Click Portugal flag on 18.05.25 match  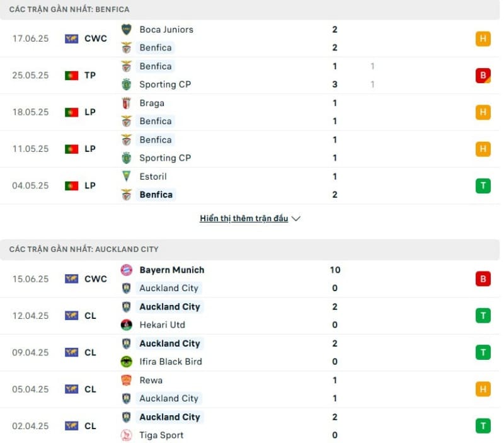coord(71,112)
